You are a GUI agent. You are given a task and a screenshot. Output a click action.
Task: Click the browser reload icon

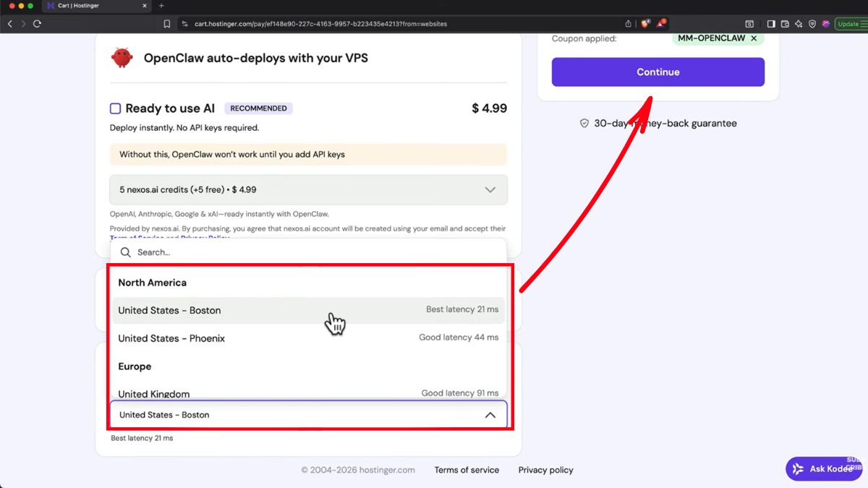coord(38,24)
